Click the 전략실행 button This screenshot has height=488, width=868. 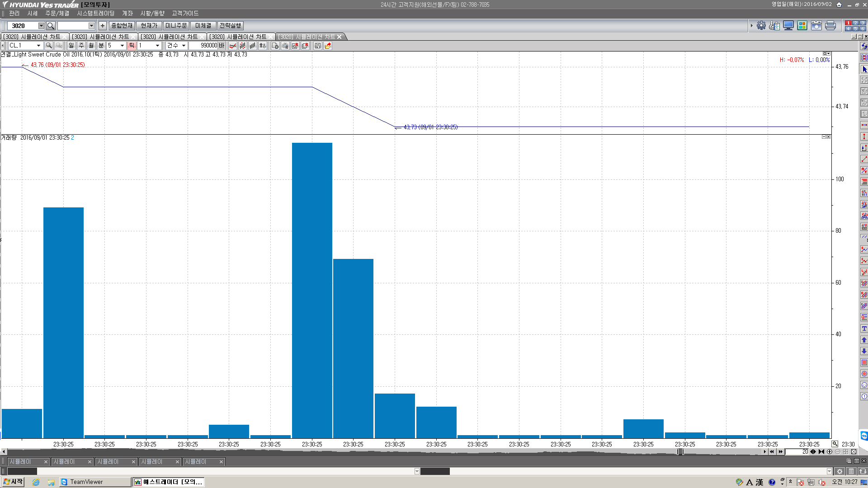click(230, 26)
